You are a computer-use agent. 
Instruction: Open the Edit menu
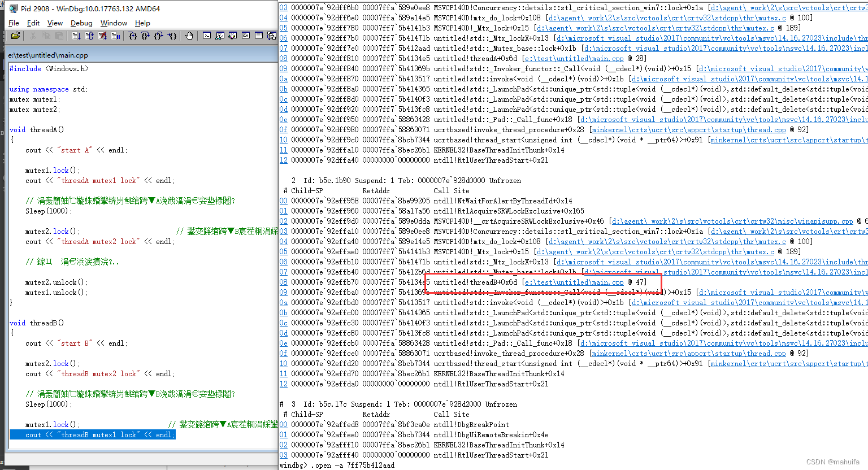point(33,23)
